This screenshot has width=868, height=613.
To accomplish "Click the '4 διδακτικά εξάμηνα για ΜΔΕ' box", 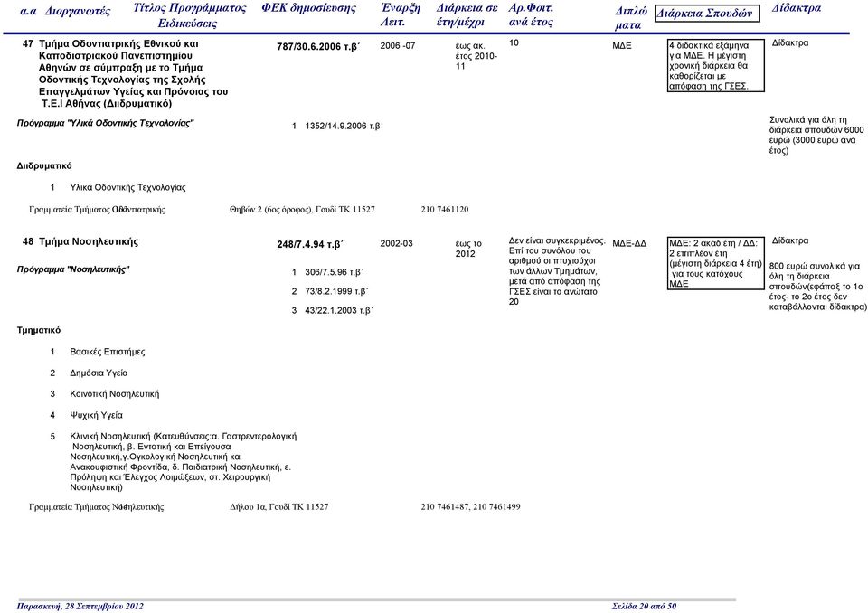I will [x=716, y=66].
